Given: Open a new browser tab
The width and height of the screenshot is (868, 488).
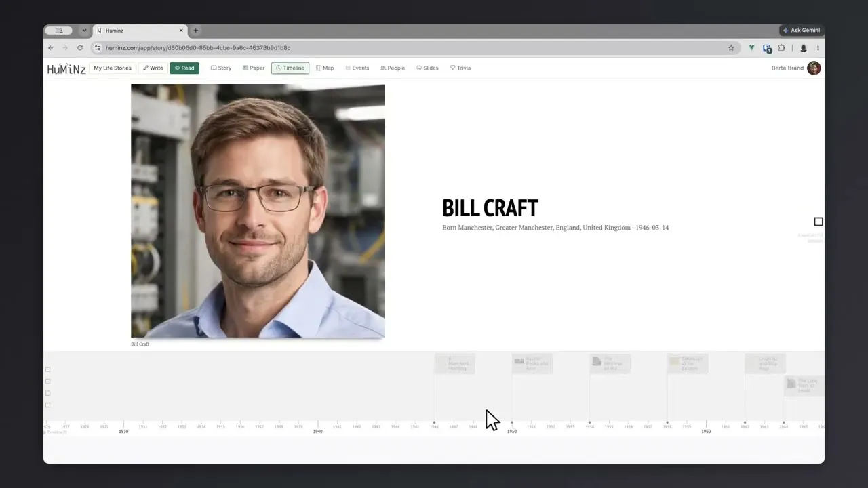Looking at the screenshot, I should click(196, 30).
